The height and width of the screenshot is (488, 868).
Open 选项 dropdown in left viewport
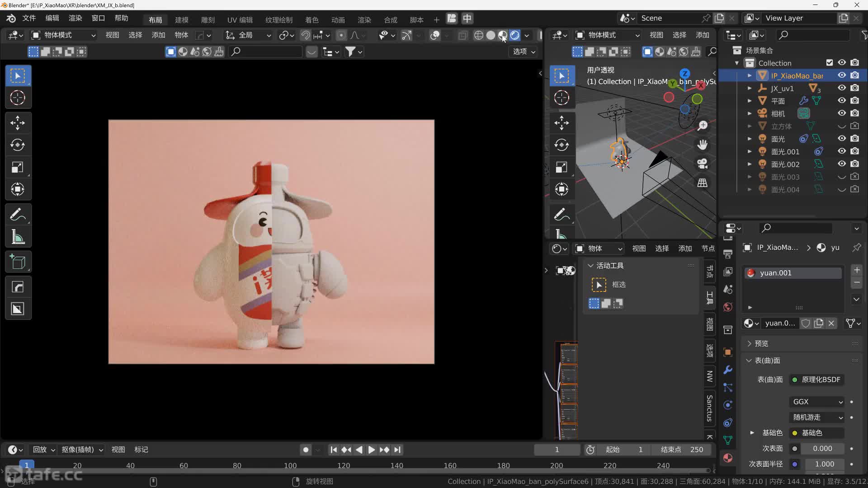coord(524,52)
